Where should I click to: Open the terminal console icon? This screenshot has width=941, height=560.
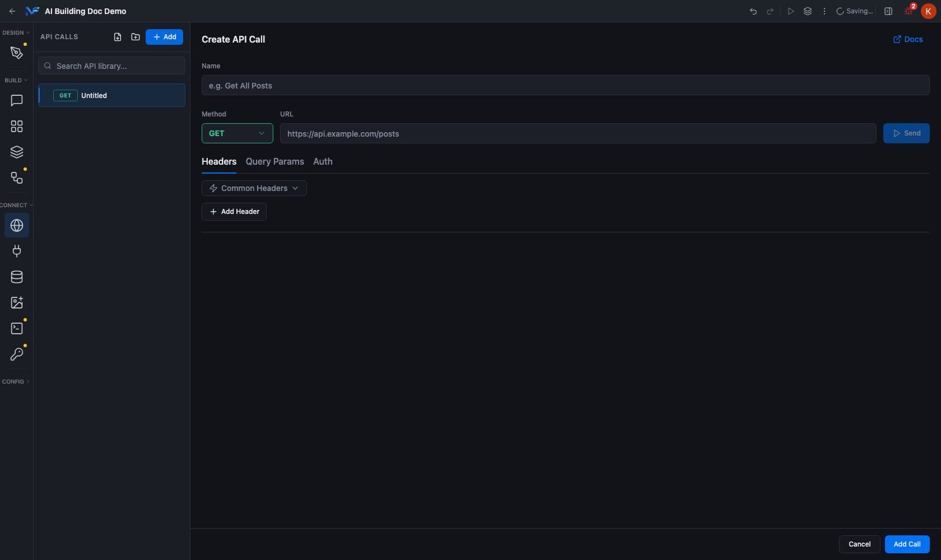[17, 328]
